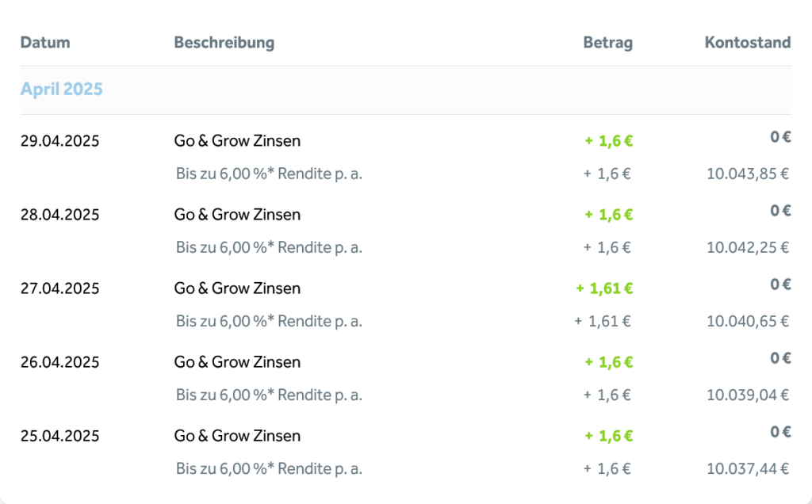
Task: Click Go & Grow Zinsen on 26.04.2025
Action: coord(237,361)
